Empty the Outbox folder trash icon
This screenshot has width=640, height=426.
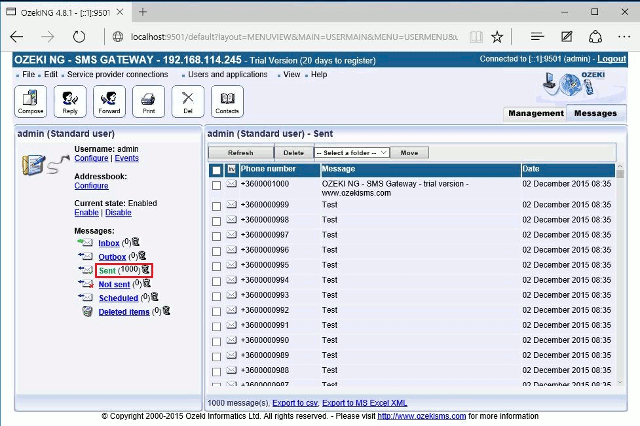(x=142, y=256)
